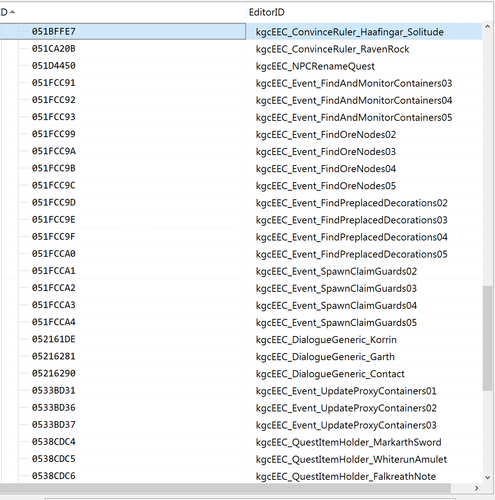
Task: Select kgcEEC_NPCRenameQuest entry
Action: coord(315,66)
